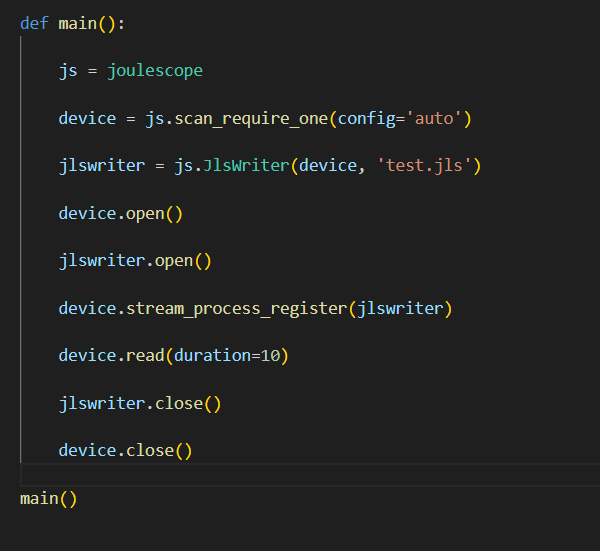Screen dimensions: 600x551
Task: Click the 'test.jls' filename string
Action: (x=424, y=166)
